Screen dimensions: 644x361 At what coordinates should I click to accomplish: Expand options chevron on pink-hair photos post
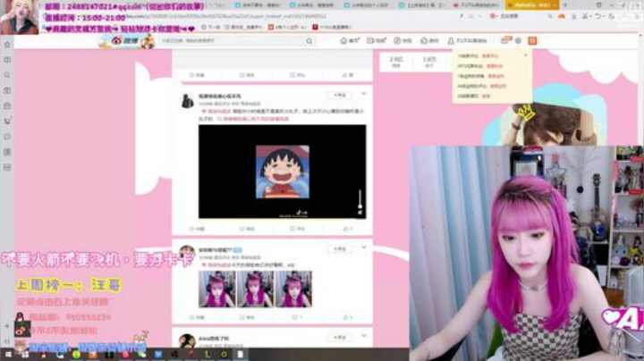(x=363, y=248)
